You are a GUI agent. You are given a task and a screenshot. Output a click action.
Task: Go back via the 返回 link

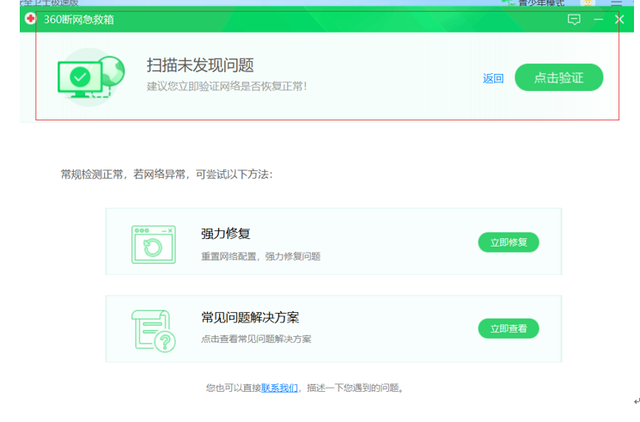pyautogui.click(x=493, y=78)
